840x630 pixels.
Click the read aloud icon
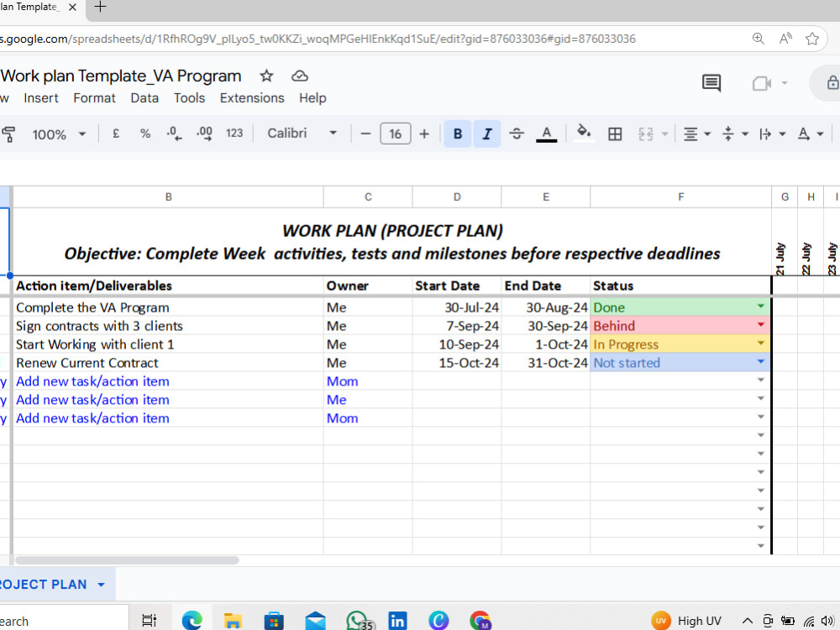(x=785, y=39)
